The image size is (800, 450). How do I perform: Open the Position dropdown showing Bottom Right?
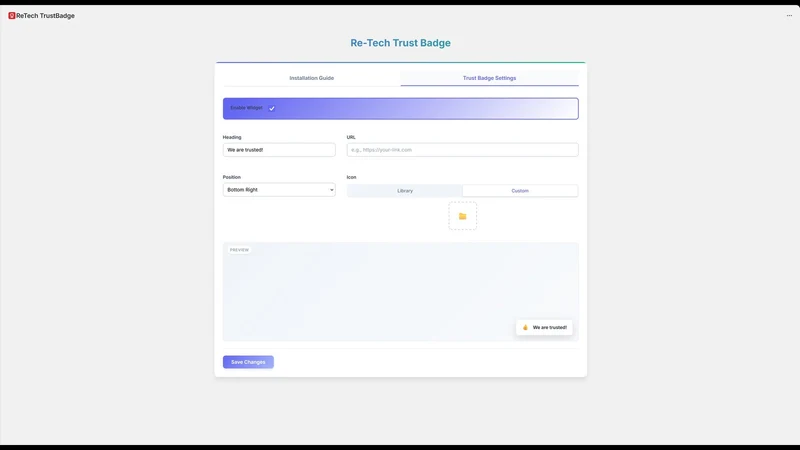tap(279, 190)
